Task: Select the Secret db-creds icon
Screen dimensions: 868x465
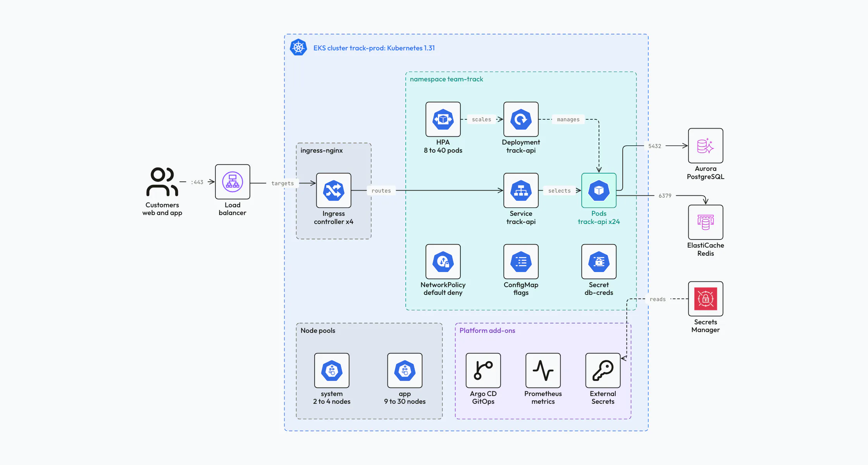Action: 599,262
